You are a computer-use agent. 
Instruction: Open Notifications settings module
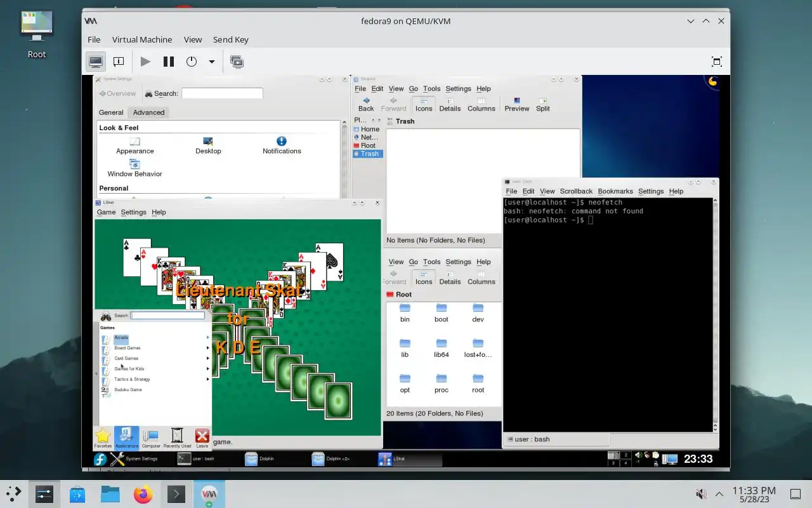[x=282, y=145]
